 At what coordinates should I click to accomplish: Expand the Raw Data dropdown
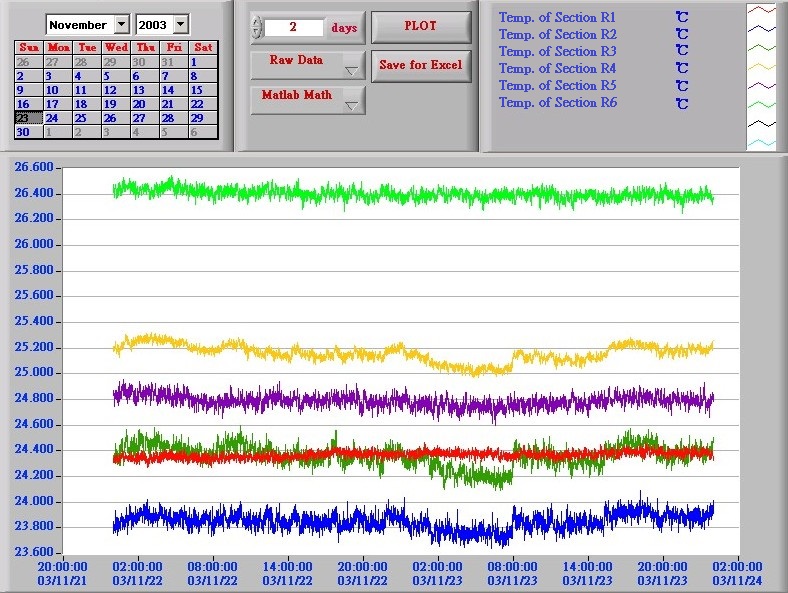(x=351, y=69)
